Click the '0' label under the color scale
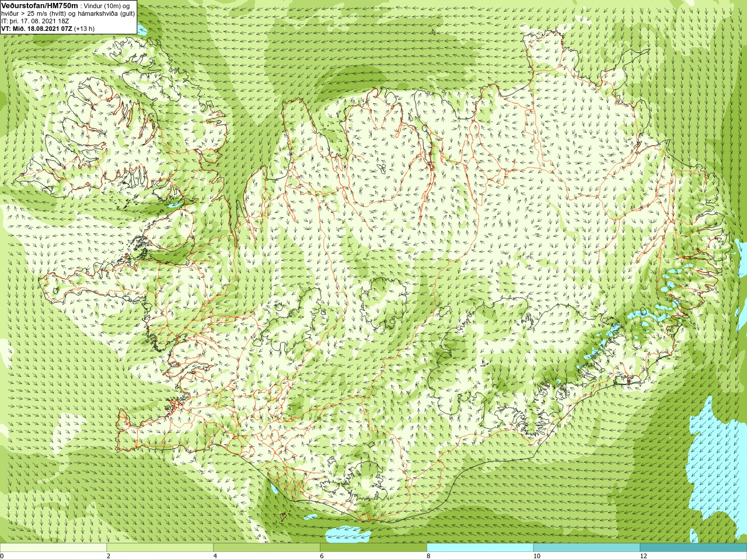747x560 pixels. [x=2, y=556]
